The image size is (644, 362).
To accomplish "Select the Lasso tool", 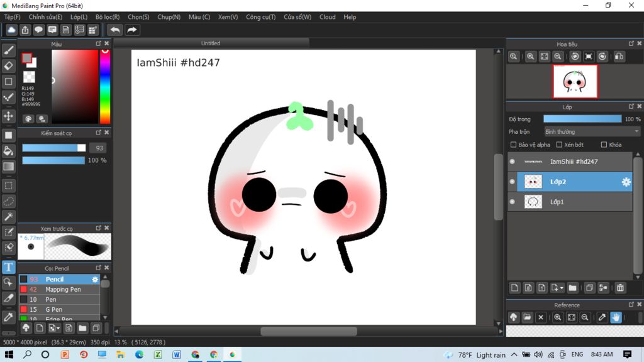I will 9,201.
